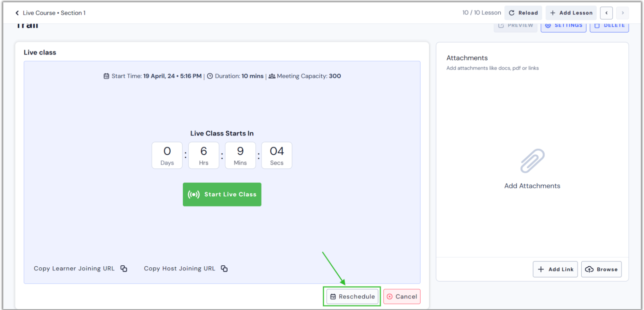
Task: Browse files to upload attachment
Action: pos(601,269)
